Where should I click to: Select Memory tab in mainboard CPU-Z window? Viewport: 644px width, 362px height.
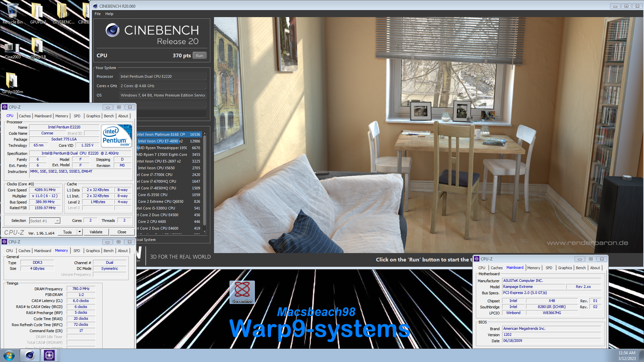point(534,268)
